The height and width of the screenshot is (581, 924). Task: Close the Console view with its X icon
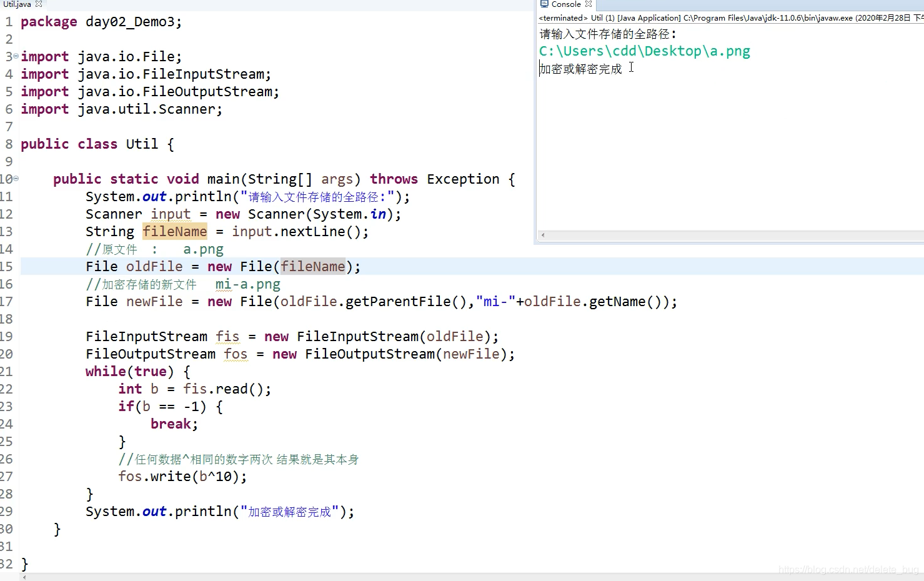click(589, 4)
